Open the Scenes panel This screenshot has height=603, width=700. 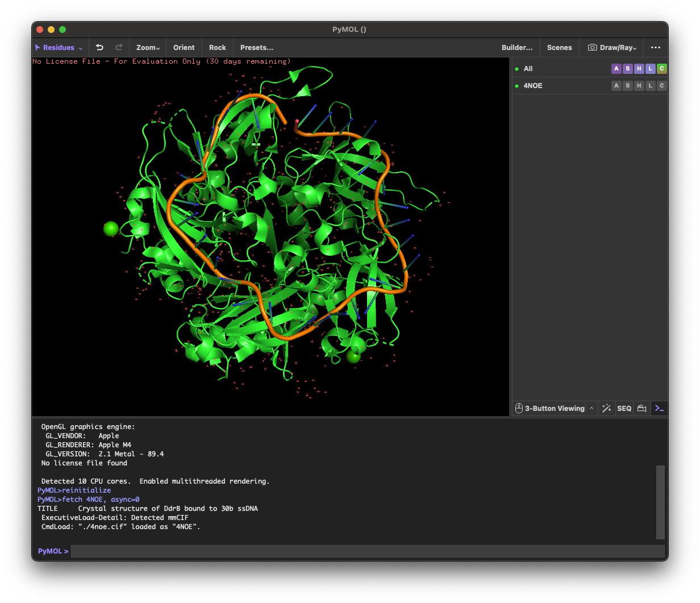click(x=559, y=48)
